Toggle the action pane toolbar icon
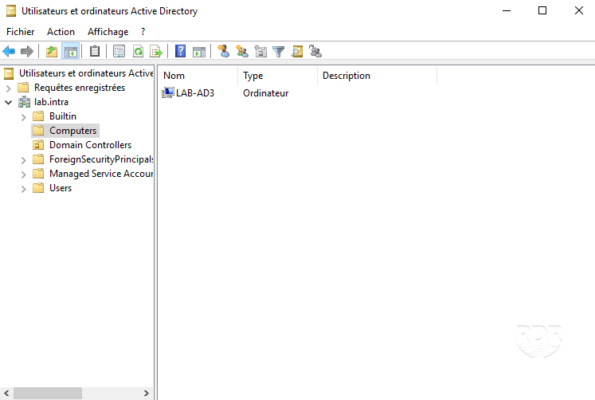This screenshot has width=595, height=400. 199,52
